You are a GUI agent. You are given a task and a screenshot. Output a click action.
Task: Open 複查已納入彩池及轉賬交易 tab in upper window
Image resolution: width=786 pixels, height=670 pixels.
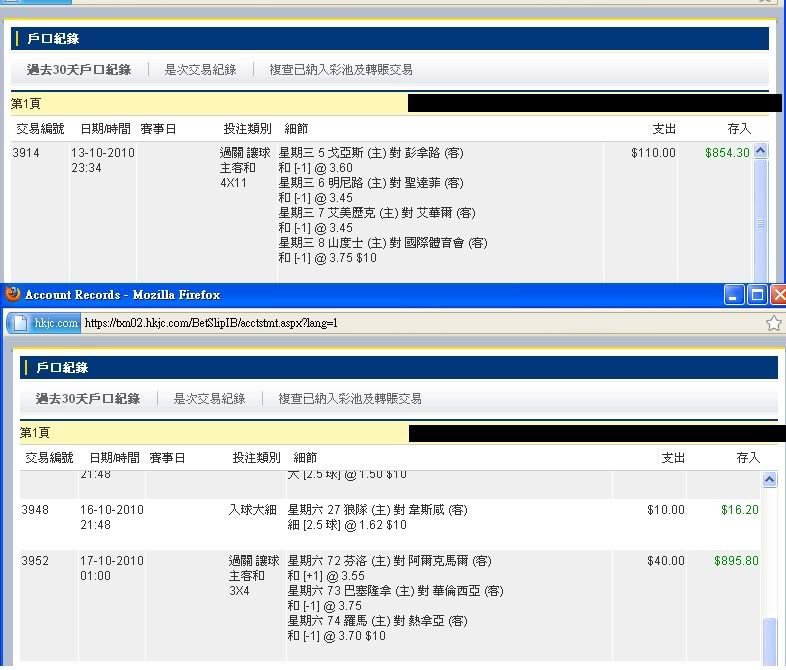point(341,70)
